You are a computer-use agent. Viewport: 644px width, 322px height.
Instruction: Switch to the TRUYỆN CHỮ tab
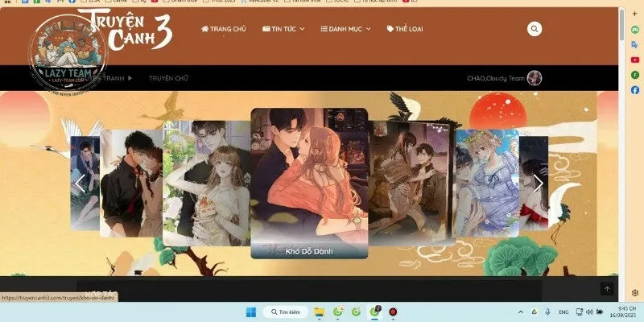pyautogui.click(x=168, y=78)
